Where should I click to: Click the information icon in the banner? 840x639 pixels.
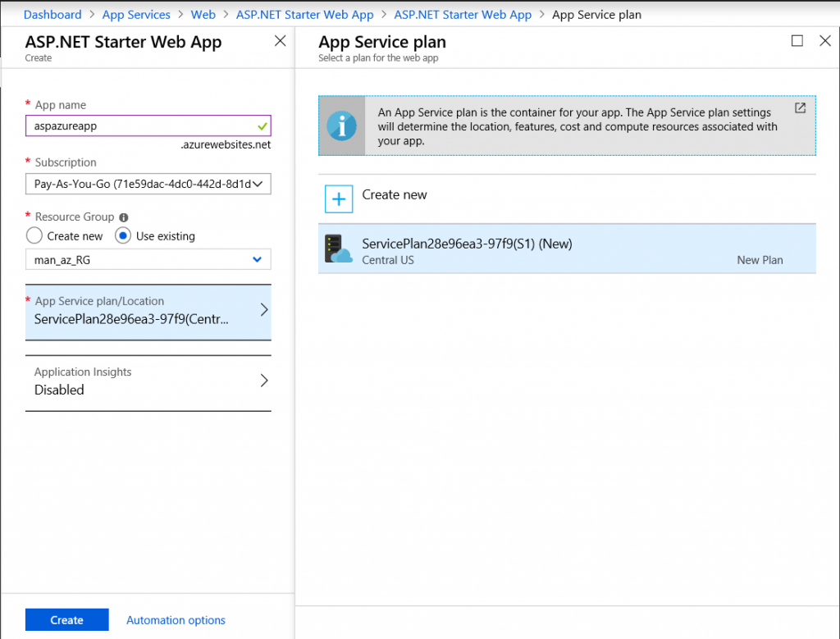344,126
